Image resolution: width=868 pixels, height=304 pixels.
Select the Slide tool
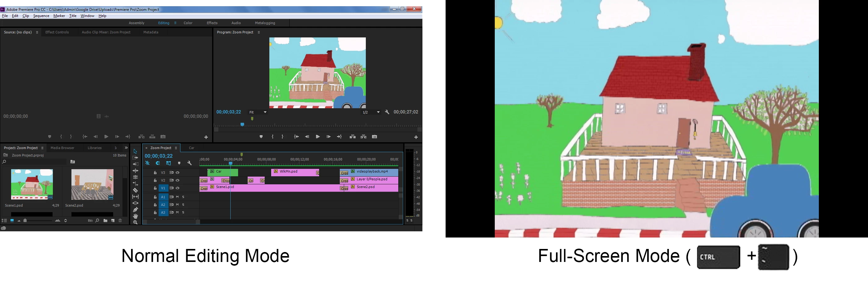(x=135, y=203)
